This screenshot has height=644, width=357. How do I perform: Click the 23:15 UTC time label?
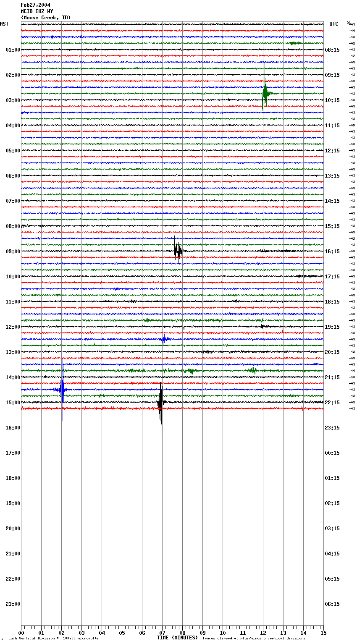332,428
